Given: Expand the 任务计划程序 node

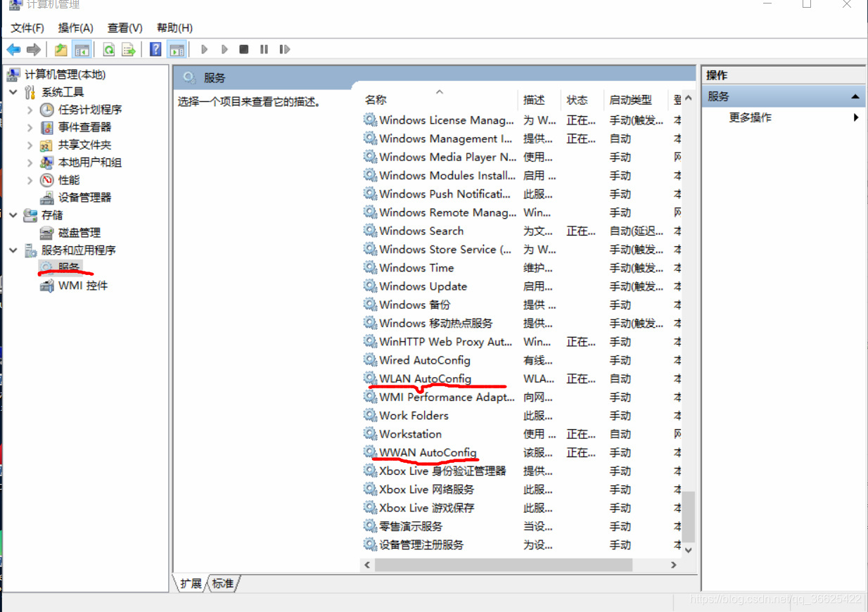Looking at the screenshot, I should click(30, 110).
